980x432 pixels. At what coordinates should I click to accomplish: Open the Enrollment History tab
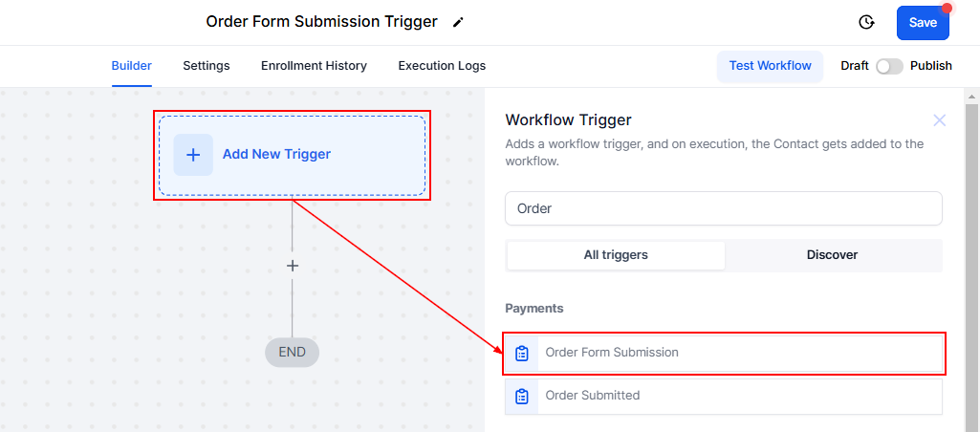tap(314, 66)
